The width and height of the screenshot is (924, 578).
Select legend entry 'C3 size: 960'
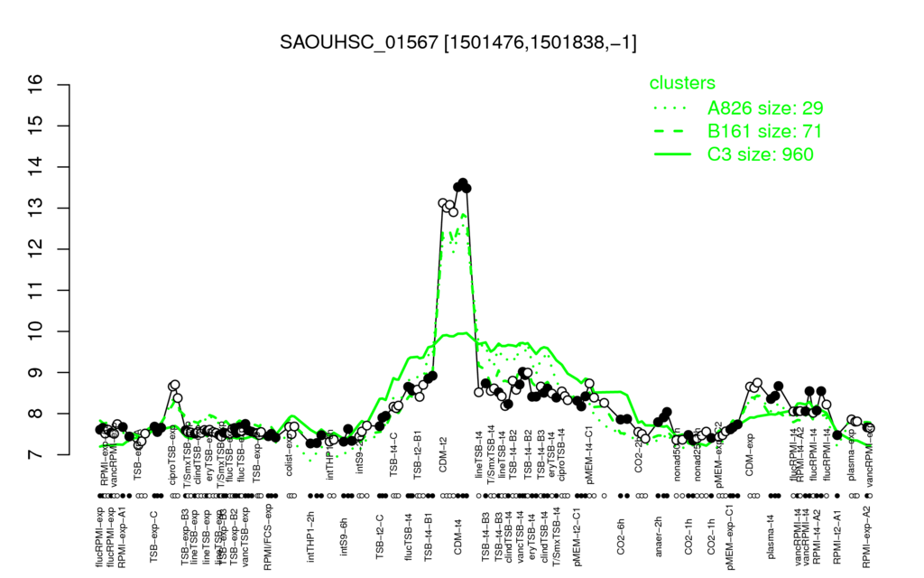point(760,154)
